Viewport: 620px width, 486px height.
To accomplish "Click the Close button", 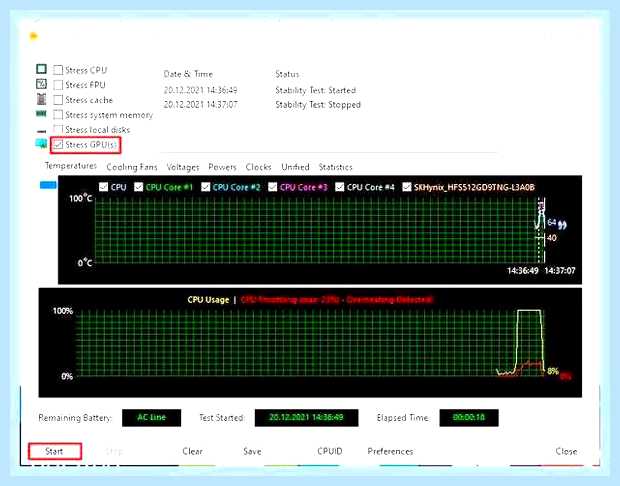I will (566, 451).
